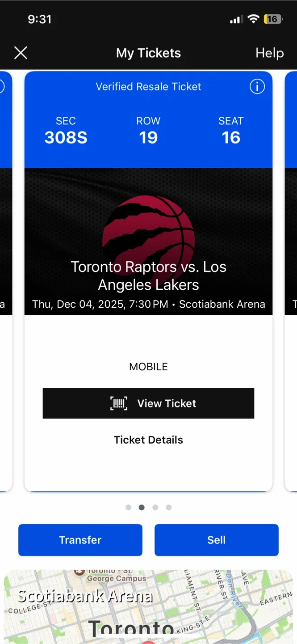Open Help from the top bar
The width and height of the screenshot is (297, 644).
(269, 53)
